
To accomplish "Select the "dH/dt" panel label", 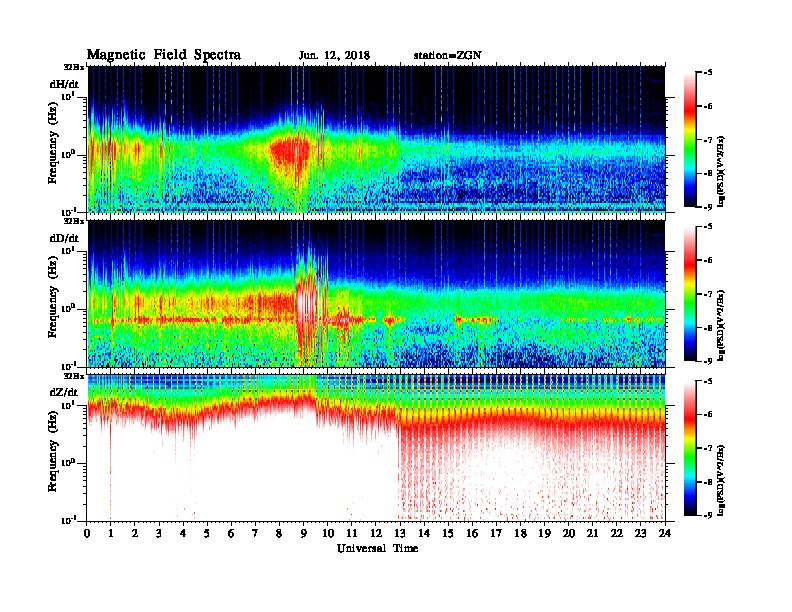I will [x=64, y=84].
